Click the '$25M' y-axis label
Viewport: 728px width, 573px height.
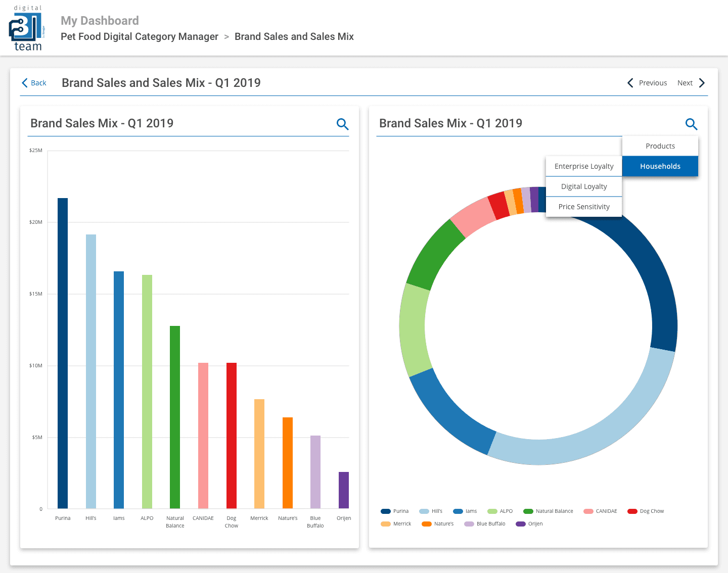[36, 151]
